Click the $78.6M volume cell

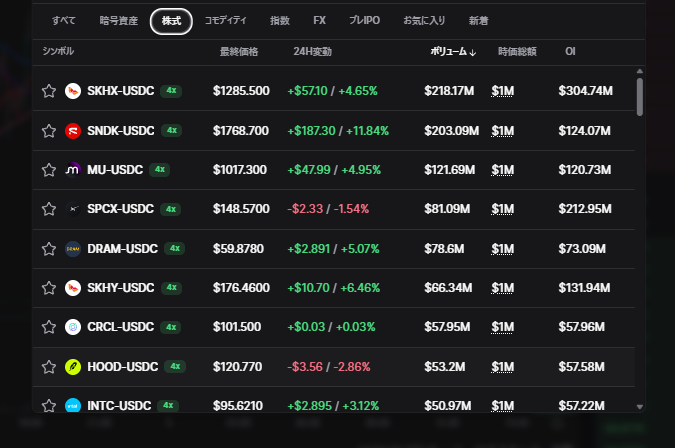[x=444, y=249]
